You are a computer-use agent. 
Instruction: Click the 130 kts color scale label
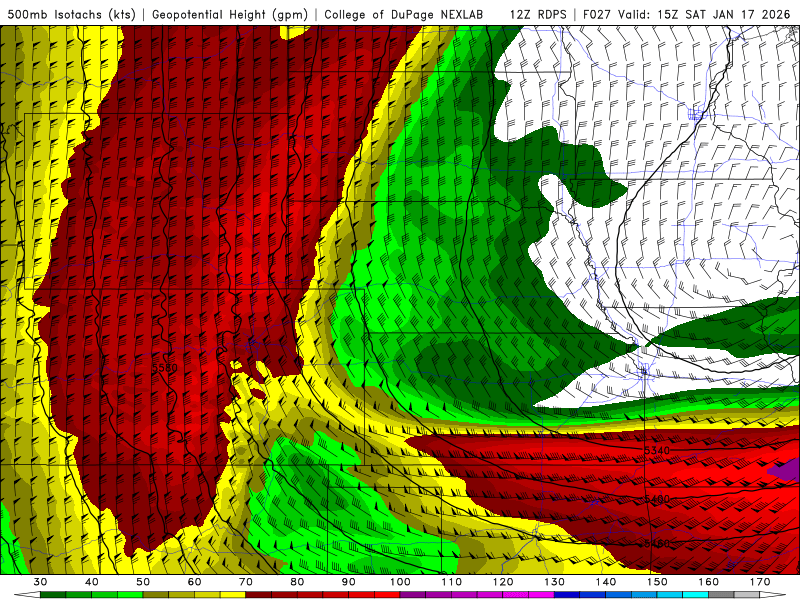555,582
